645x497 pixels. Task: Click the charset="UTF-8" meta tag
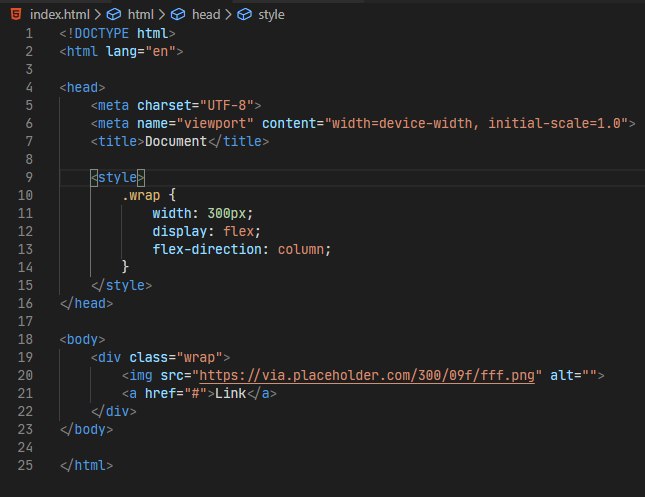[176, 105]
